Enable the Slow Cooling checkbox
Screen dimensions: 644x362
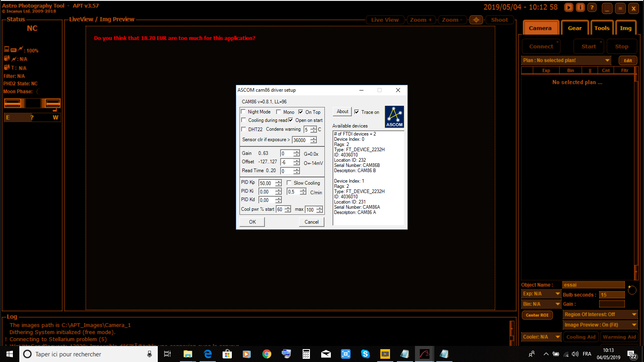pyautogui.click(x=289, y=183)
